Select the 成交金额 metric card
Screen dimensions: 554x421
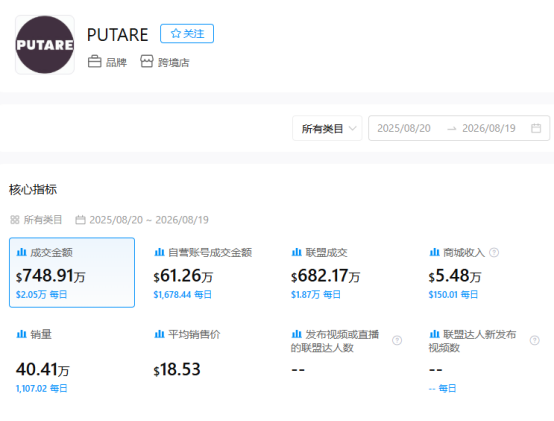(72, 272)
